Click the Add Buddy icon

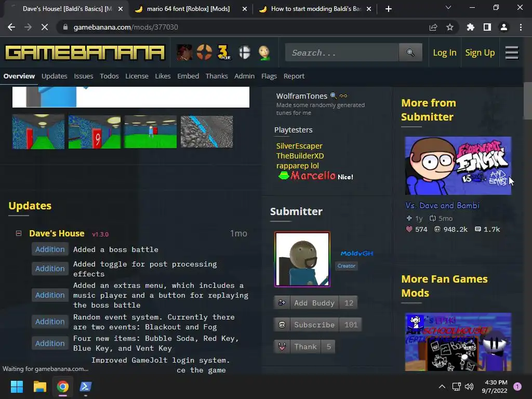(282, 303)
